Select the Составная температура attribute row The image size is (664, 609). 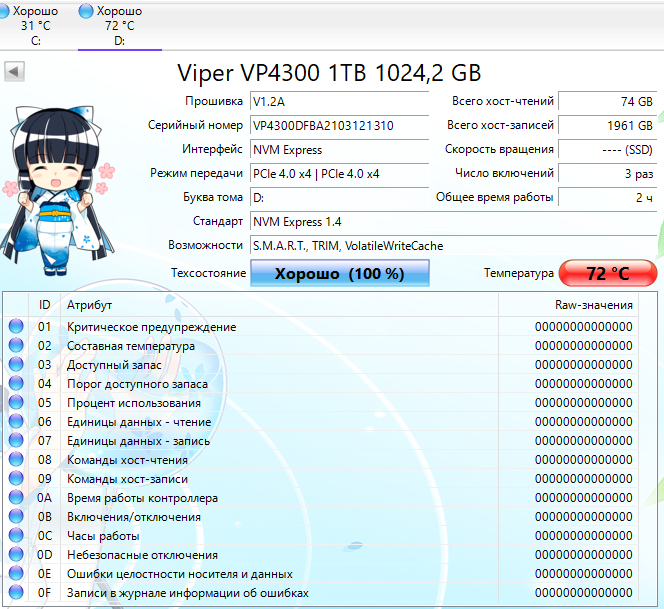coord(321,346)
